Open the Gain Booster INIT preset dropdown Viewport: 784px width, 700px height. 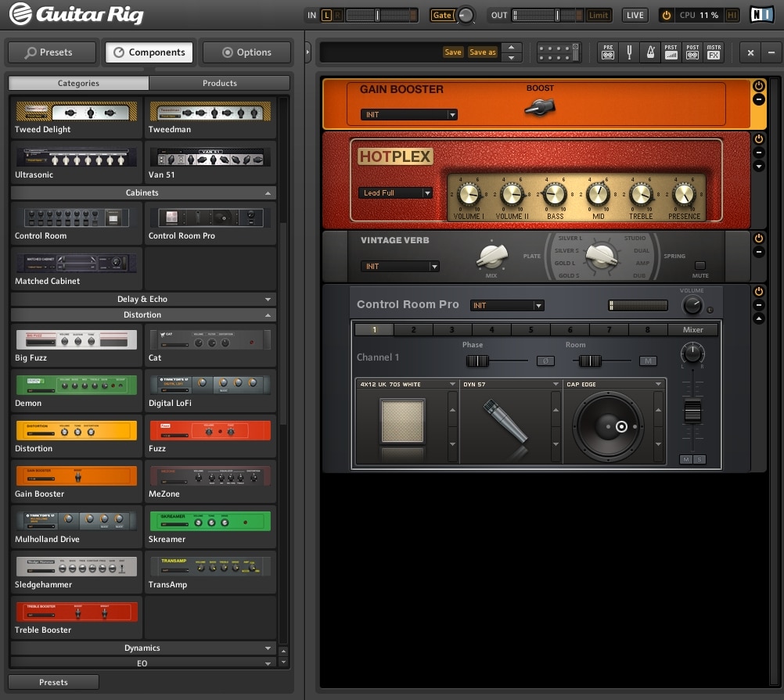(408, 114)
